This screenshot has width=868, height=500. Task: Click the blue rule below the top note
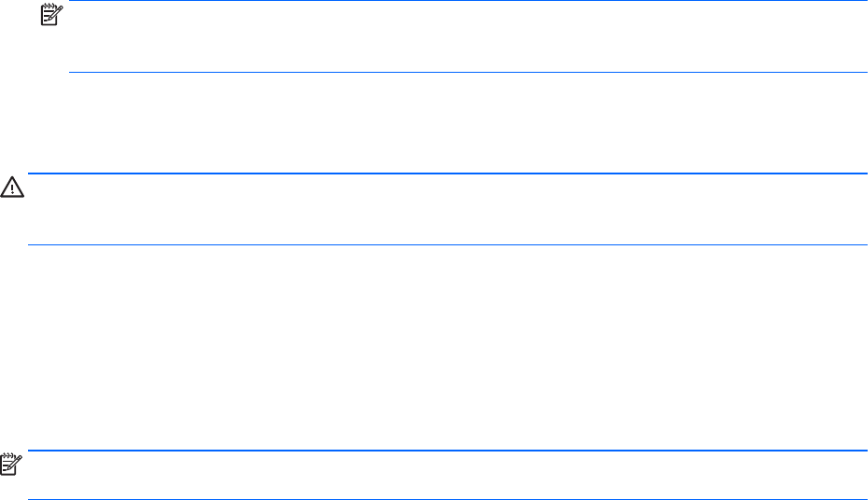click(468, 72)
